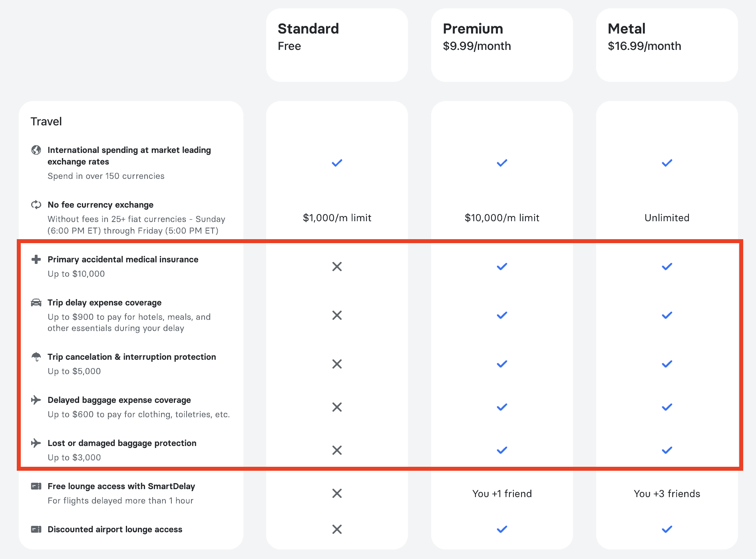Image resolution: width=756 pixels, height=559 pixels.
Task: Click the Metal Unlimited currency exchange value
Action: pyautogui.click(x=667, y=218)
